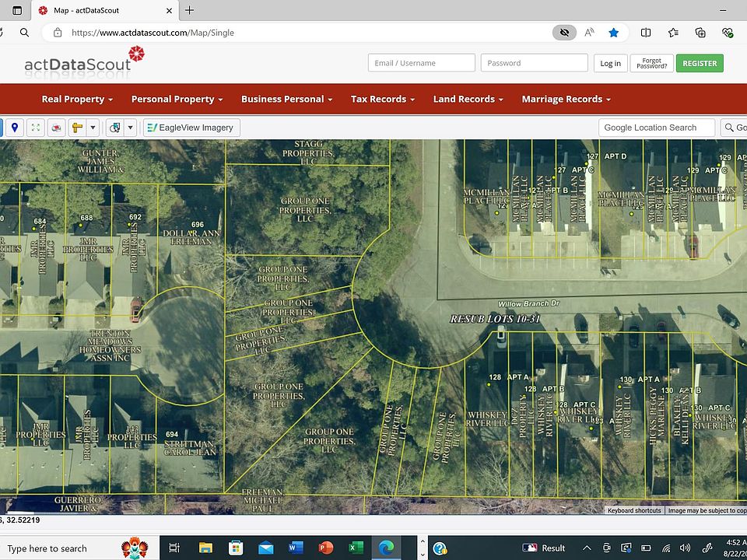Click the TRENTON MEADOWS HOMEOWNERS ASSN INC label
Viewport: 747px width, 560px height.
[x=110, y=345]
